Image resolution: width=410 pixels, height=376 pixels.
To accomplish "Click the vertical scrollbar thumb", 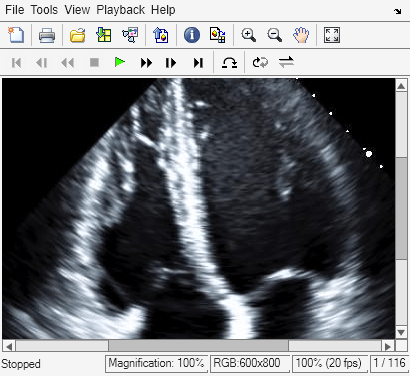I will tap(401, 207).
